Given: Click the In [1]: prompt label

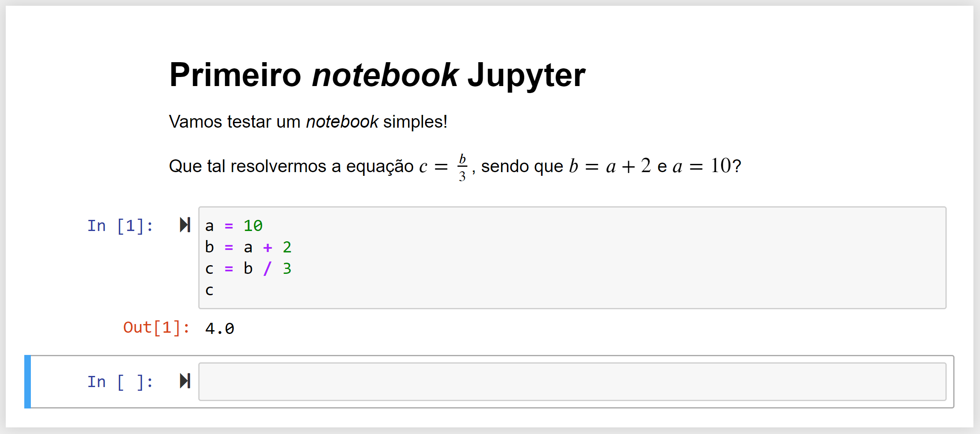Looking at the screenshot, I should tap(120, 226).
